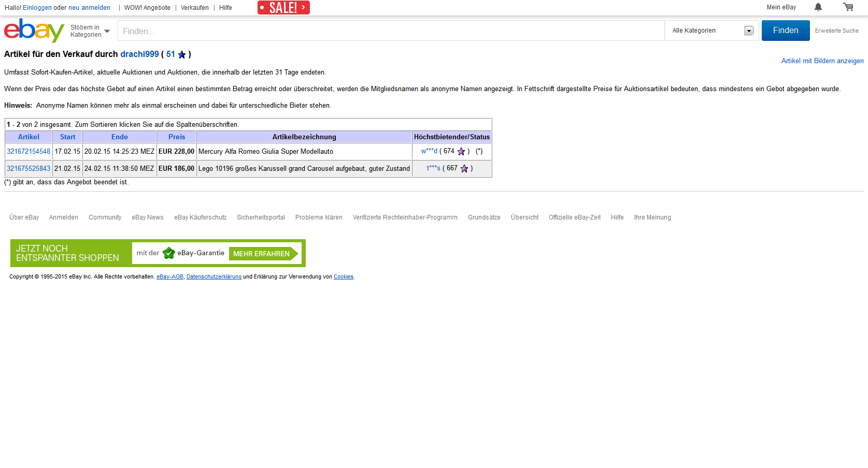Click Lego 10196 großes Karussell description
The image size is (868, 468).
coord(304,169)
